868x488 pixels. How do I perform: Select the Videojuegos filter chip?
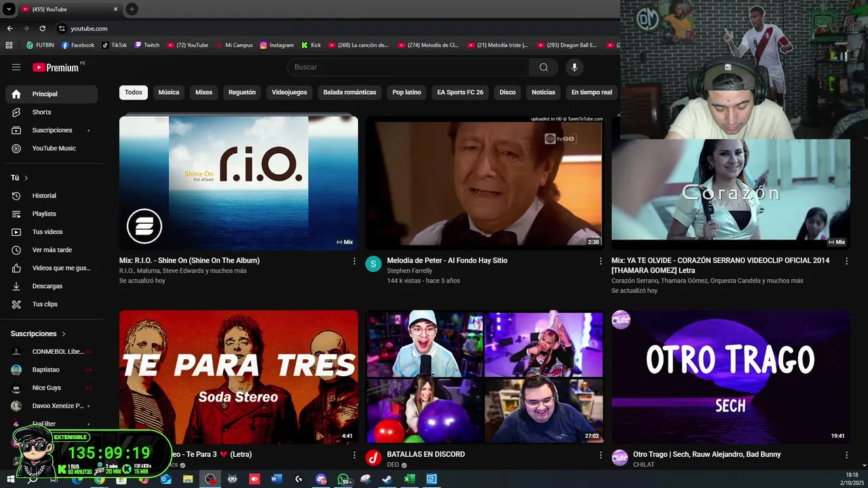click(290, 92)
